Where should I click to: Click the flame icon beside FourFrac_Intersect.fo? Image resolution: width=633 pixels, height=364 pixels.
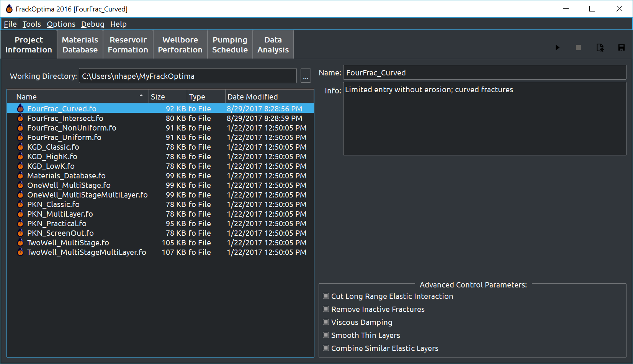20,118
